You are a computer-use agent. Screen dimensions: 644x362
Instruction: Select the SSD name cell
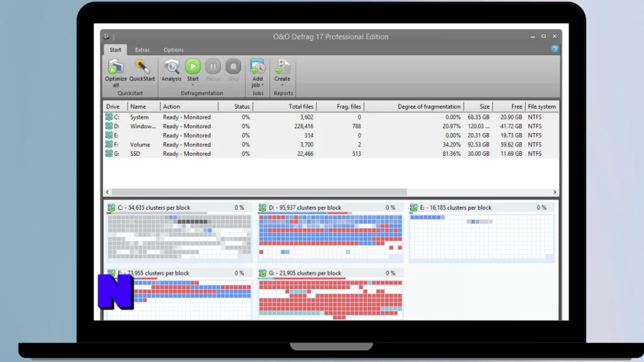click(135, 153)
